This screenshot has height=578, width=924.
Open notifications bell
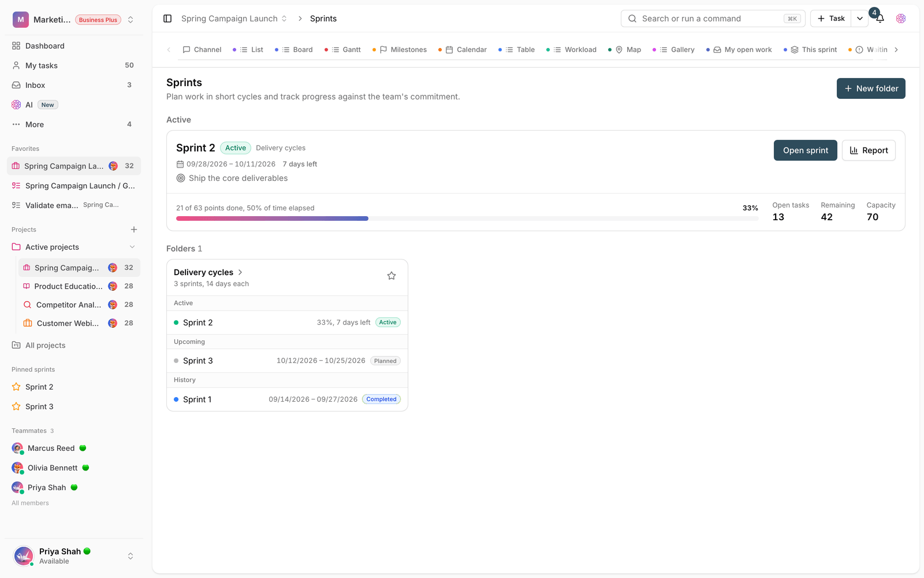[x=880, y=18]
